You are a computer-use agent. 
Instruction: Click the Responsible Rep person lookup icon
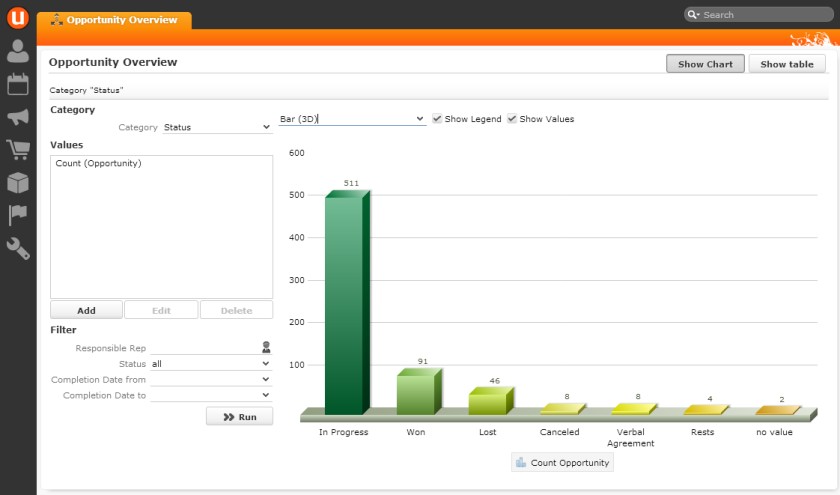pyautogui.click(x=266, y=348)
